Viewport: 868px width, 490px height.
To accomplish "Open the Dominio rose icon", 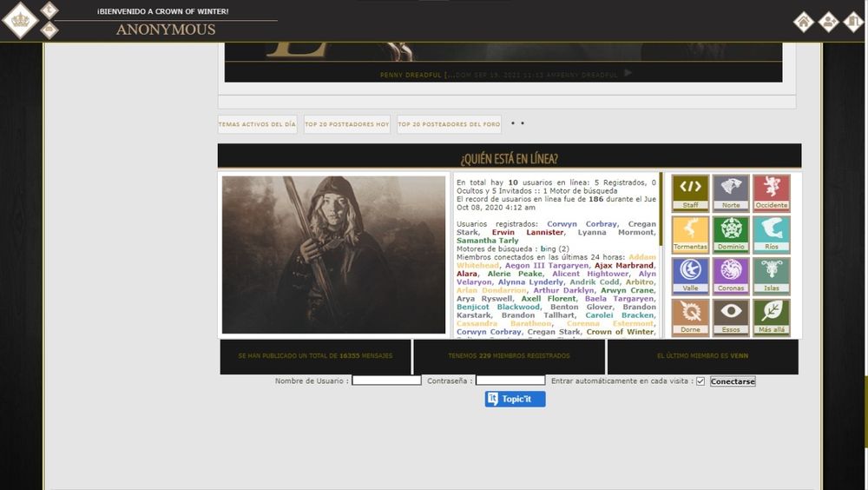I will pyautogui.click(x=731, y=234).
